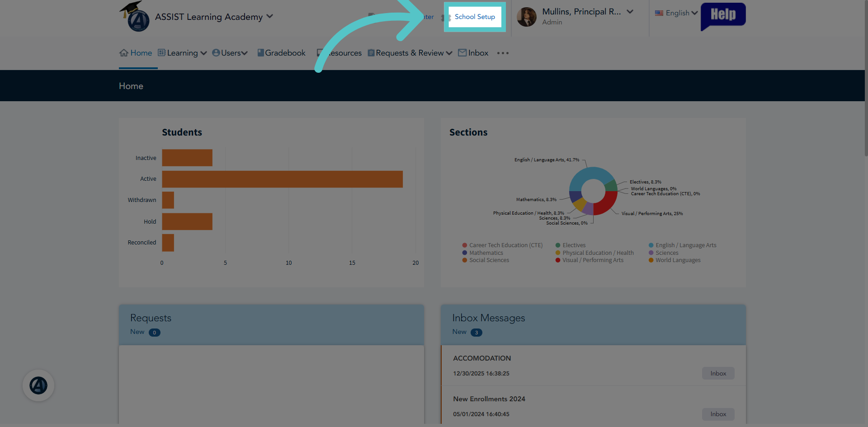Open Inbox for New Enrollments 2024 message
The height and width of the screenshot is (427, 868).
click(x=718, y=414)
